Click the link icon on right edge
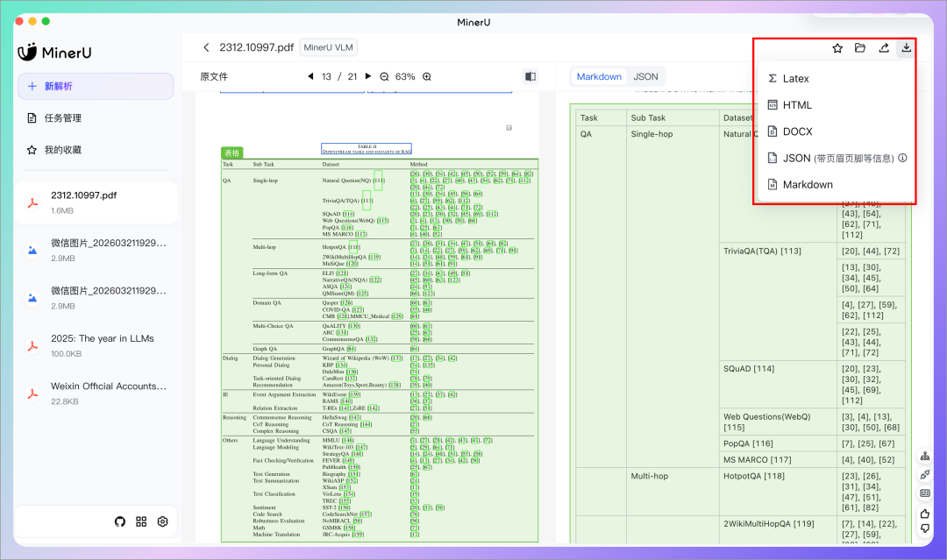This screenshot has height=560, width=947. click(925, 475)
